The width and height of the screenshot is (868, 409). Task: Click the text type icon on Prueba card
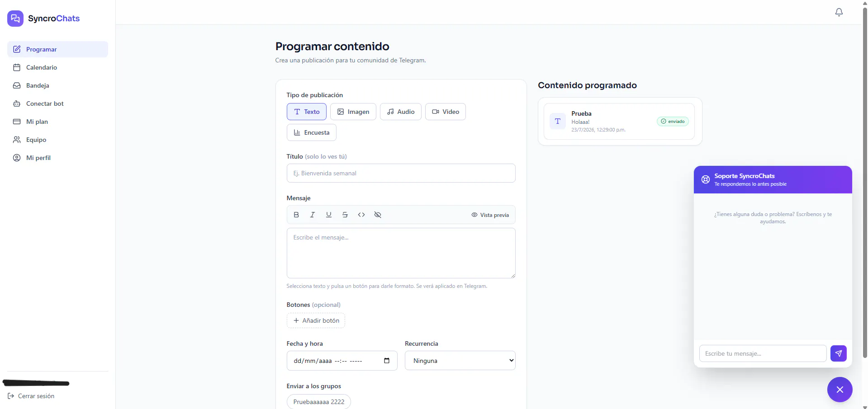point(558,121)
